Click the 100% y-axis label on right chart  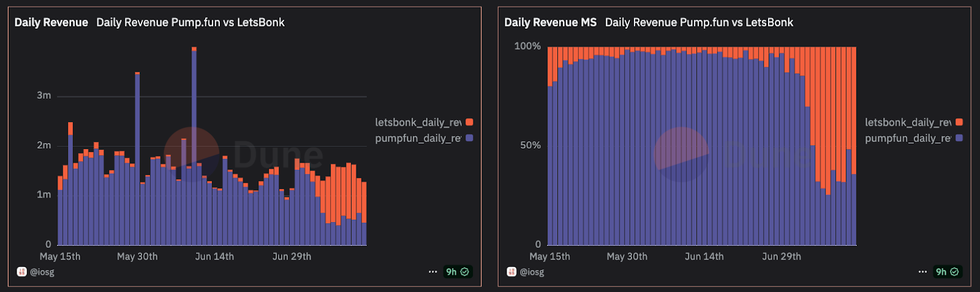[527, 46]
